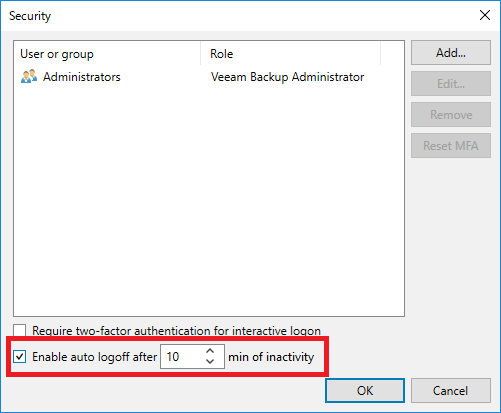Click the Edit... button
501x413 pixels.
coord(451,84)
